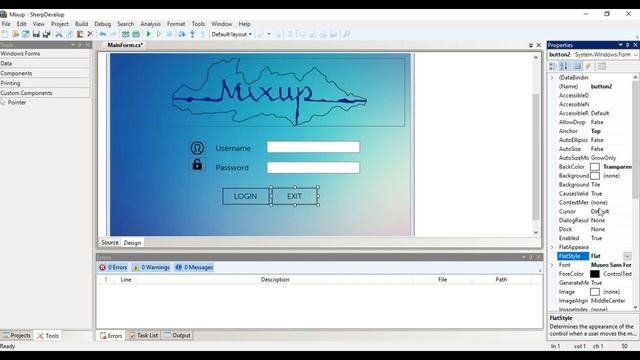
Task: Switch to the Task List tab
Action: tap(144, 336)
